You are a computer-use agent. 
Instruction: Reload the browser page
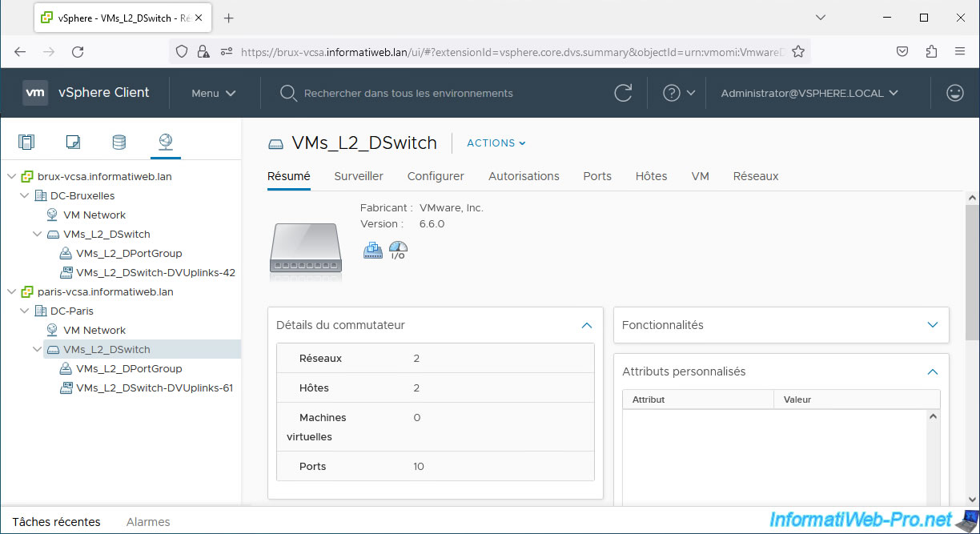point(78,51)
